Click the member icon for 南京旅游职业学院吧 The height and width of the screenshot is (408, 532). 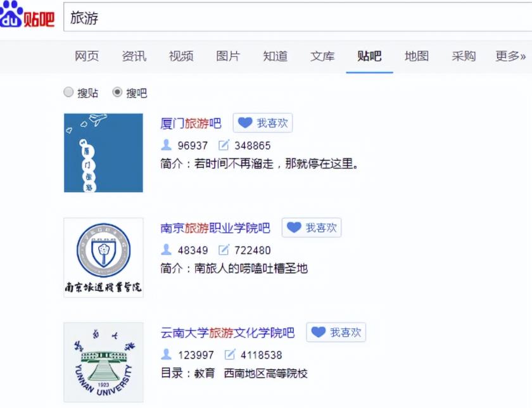tap(167, 250)
